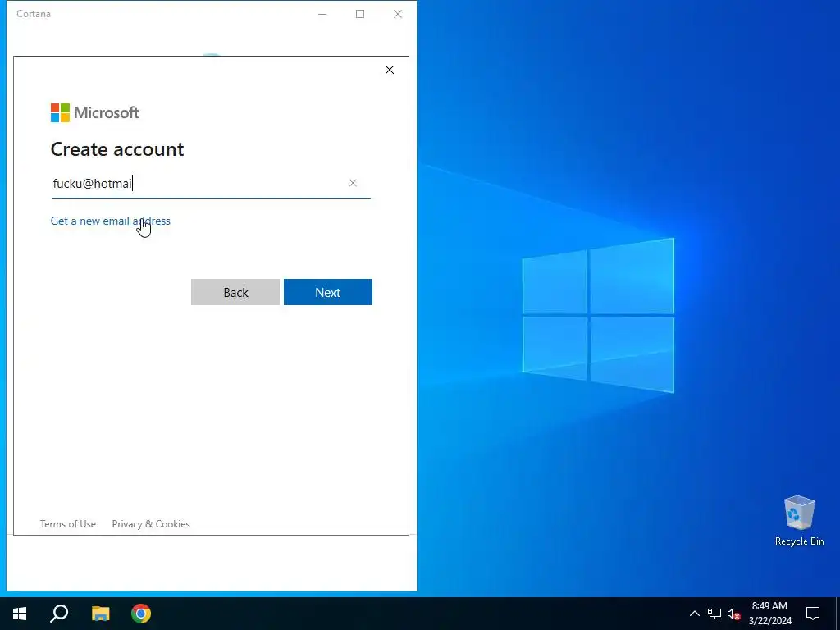Click the Cortana window title
This screenshot has width=840, height=630.
click(x=34, y=14)
